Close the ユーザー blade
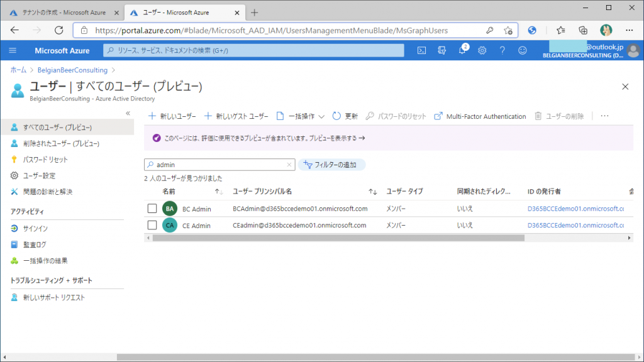The image size is (644, 362). [x=625, y=87]
